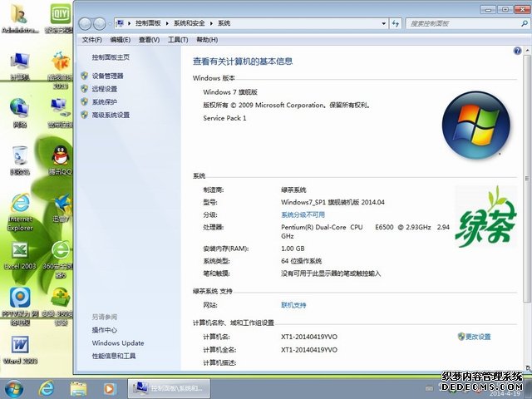Launch 腾讯QQ from the desktop
Viewport: 532px width, 399px height.
61,160
